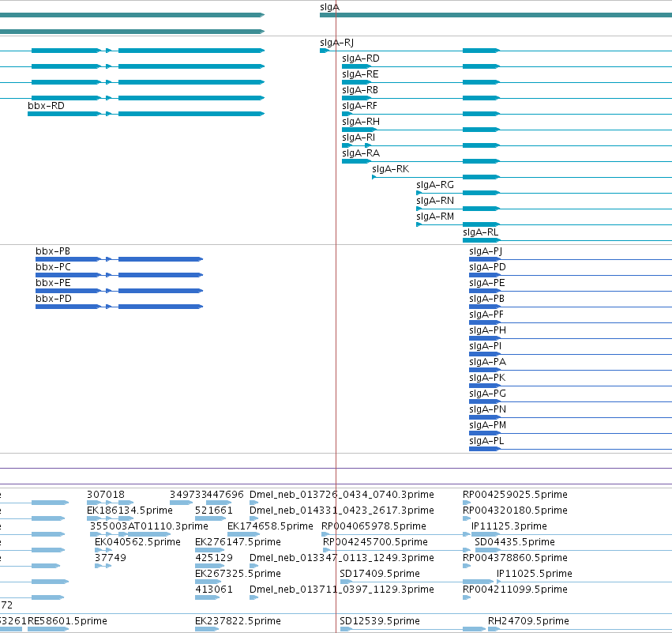Select the slgA-PM protein label
The width and height of the screenshot is (672, 633).
[487, 426]
